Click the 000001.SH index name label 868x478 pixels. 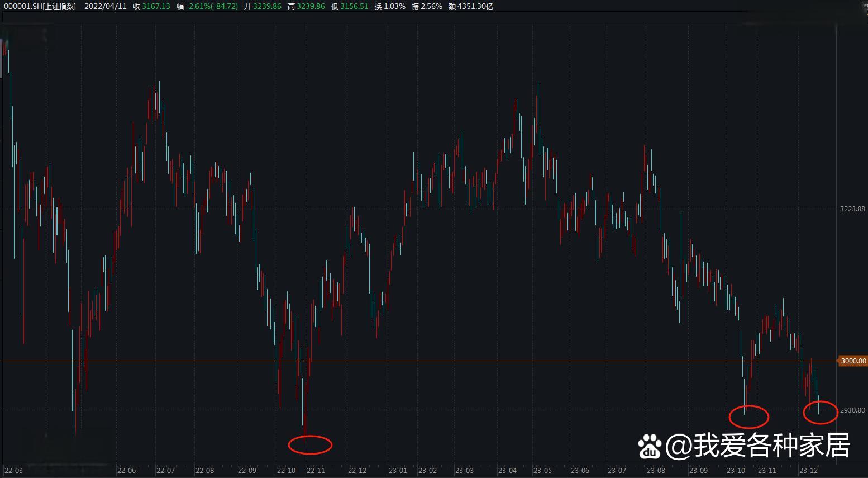40,6
